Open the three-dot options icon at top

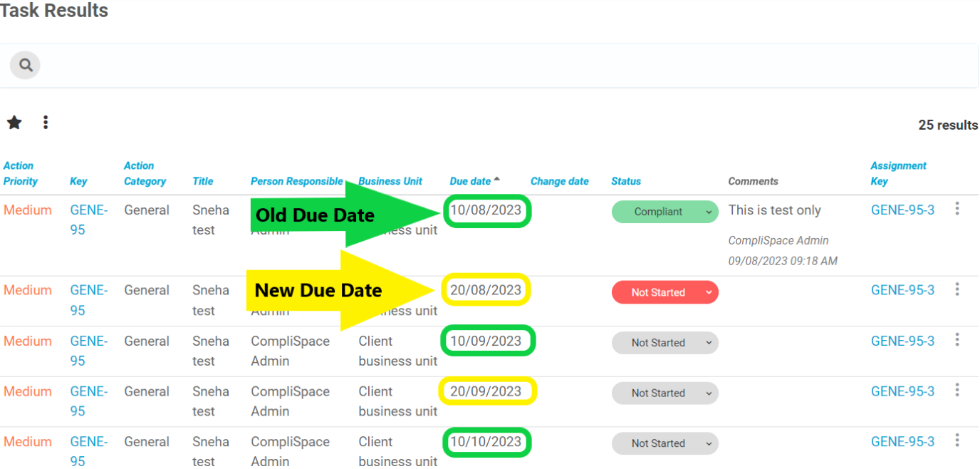(45, 122)
